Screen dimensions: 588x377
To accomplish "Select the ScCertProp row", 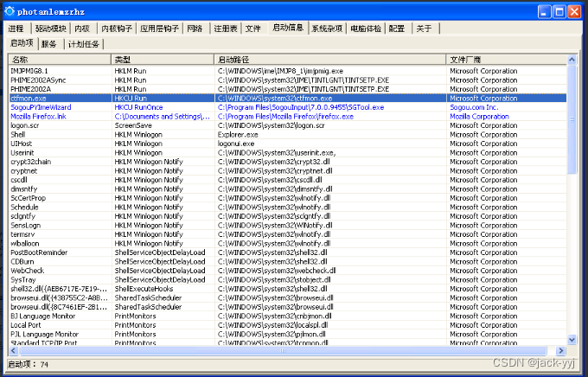I will pyautogui.click(x=288, y=198).
